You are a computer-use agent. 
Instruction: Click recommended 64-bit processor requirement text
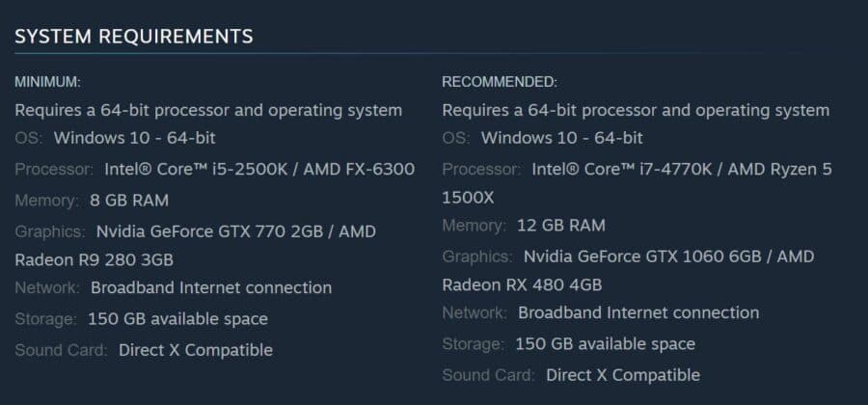coord(636,110)
